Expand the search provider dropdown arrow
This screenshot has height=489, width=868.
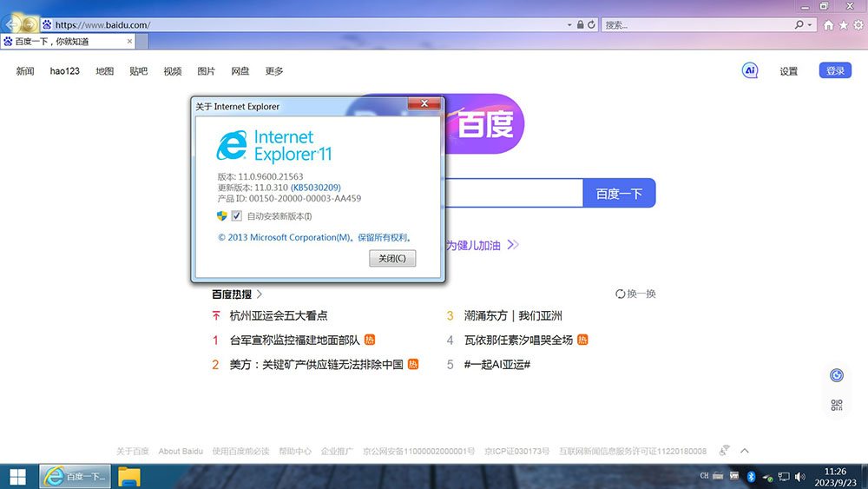(809, 25)
